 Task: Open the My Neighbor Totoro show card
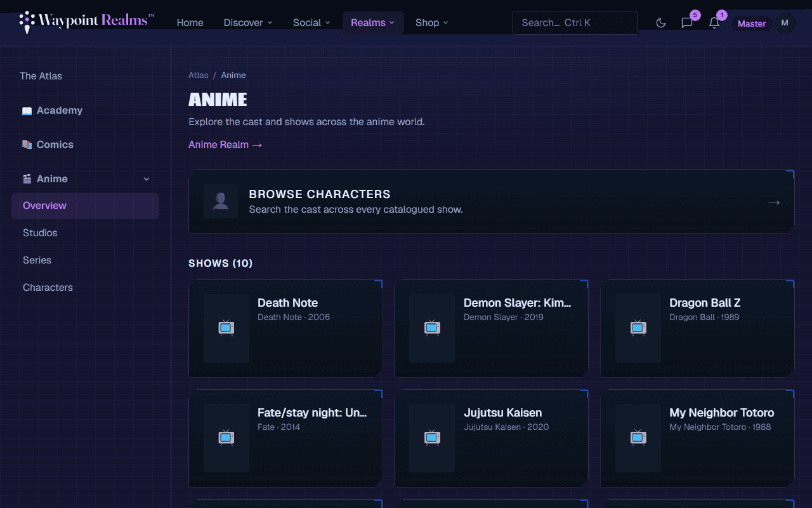point(697,438)
